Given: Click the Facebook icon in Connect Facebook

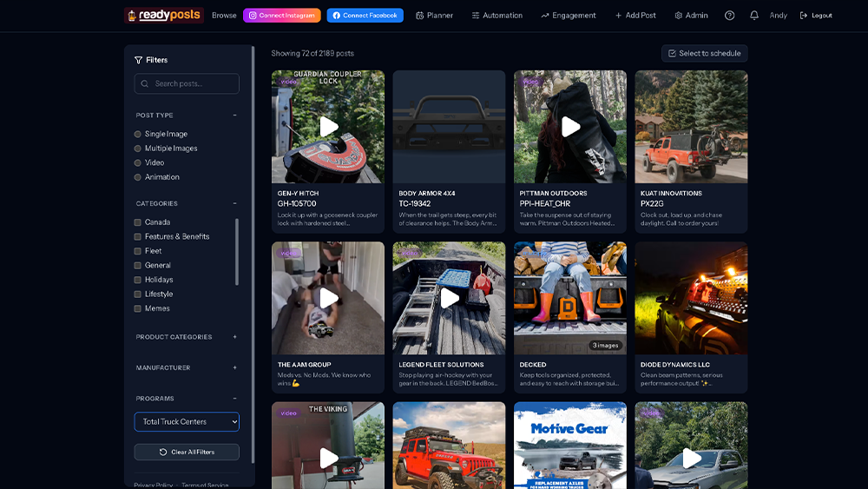Looking at the screenshot, I should click(x=336, y=16).
